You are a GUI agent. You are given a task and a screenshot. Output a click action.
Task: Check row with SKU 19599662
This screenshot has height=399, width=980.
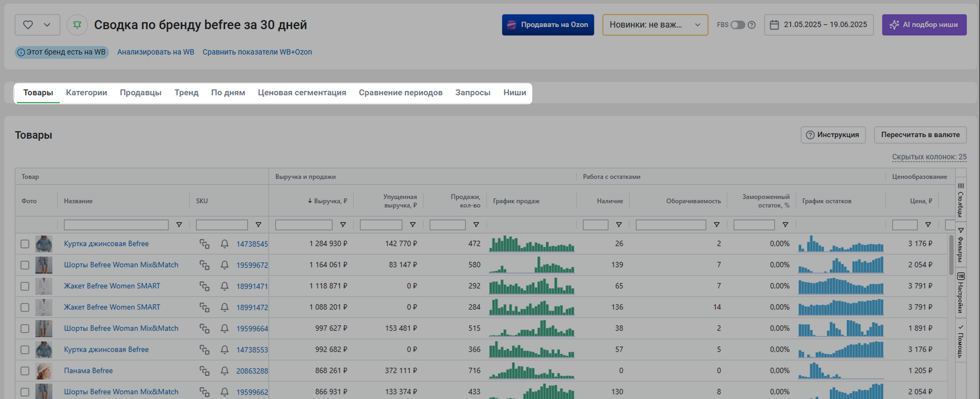tap(25, 392)
